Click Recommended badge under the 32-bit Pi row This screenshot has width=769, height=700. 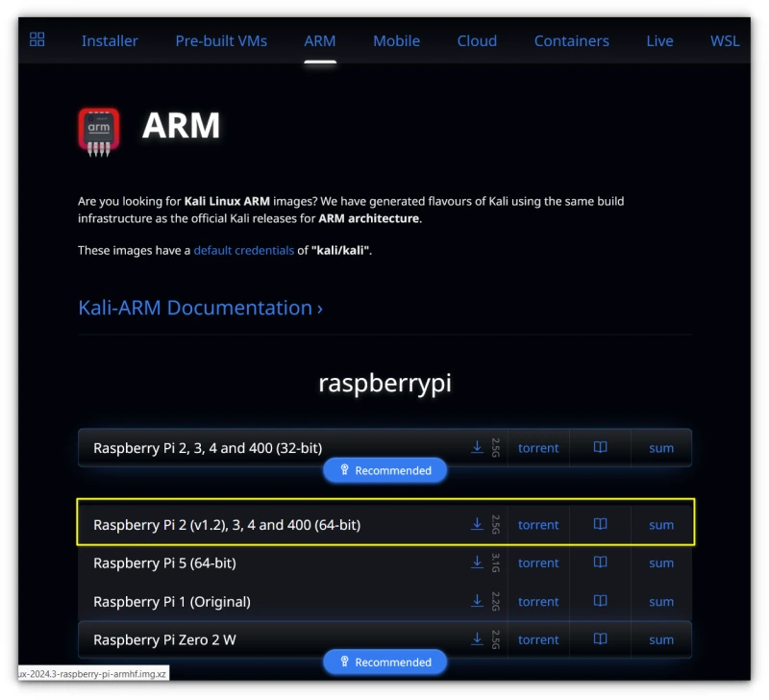coord(385,470)
